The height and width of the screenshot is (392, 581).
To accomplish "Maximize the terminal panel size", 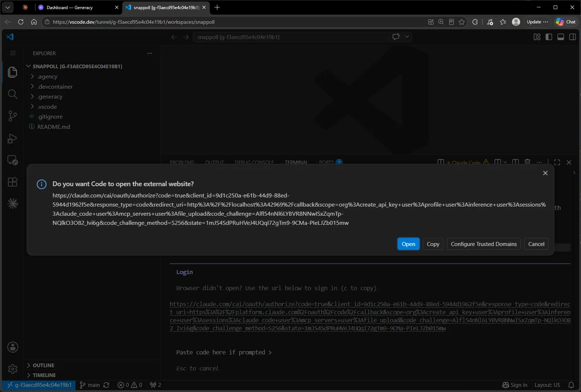I will (x=557, y=162).
